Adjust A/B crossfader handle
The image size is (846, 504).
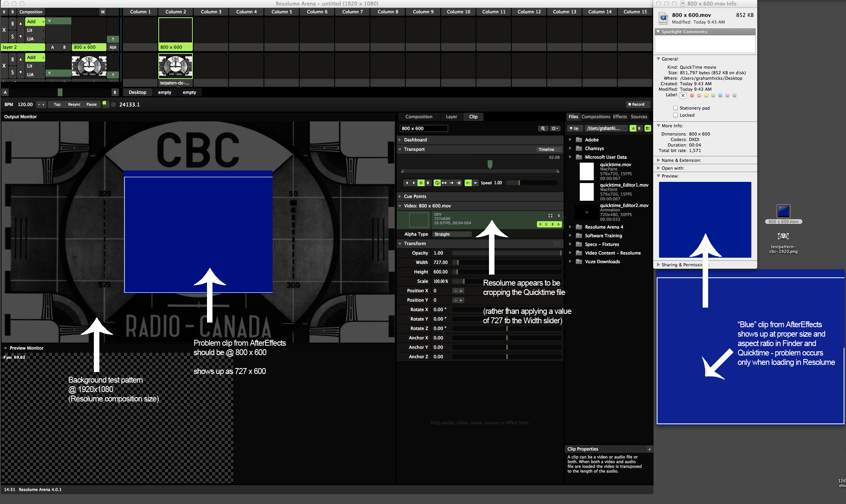point(60,92)
